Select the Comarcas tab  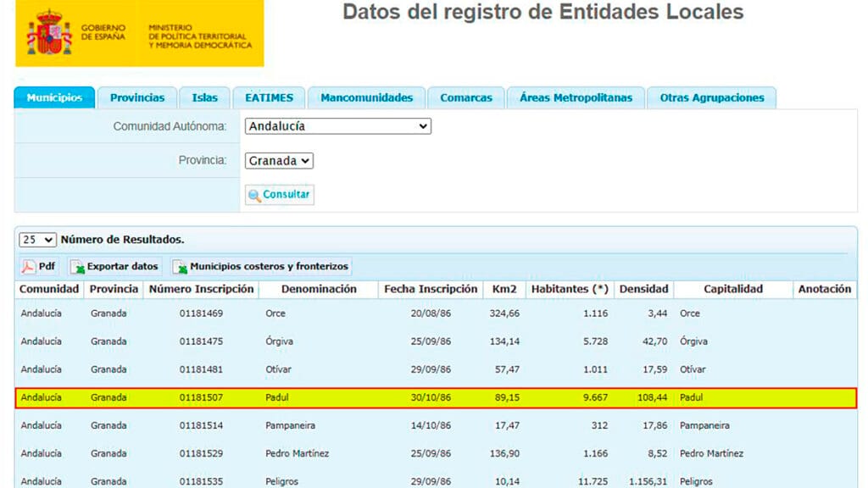[x=465, y=97]
